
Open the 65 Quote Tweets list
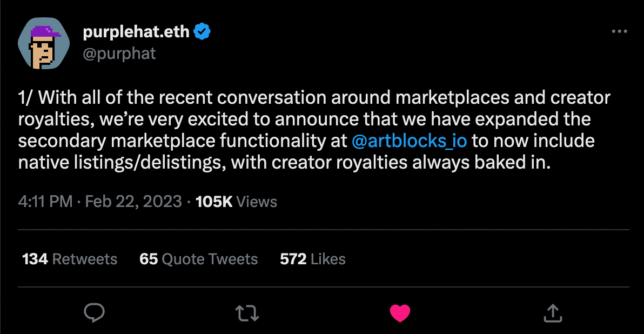[x=198, y=259]
